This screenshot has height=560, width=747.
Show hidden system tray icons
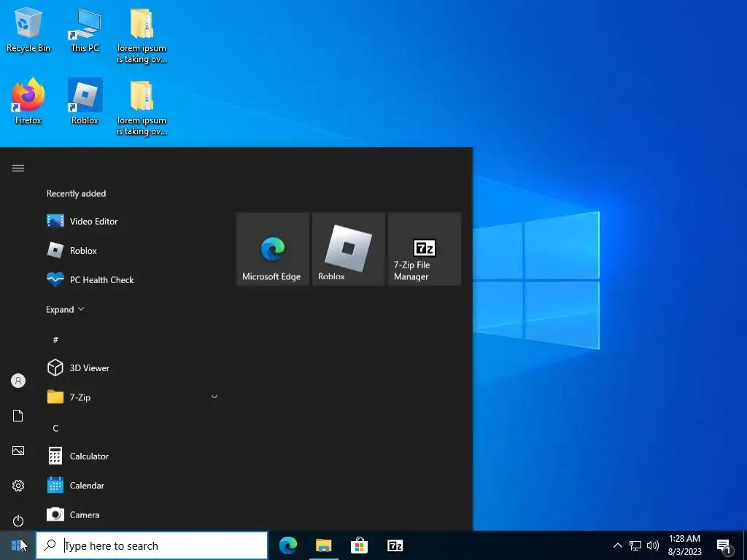pos(617,545)
